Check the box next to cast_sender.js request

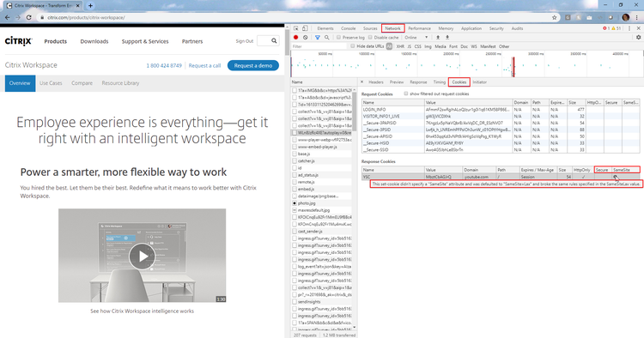(295, 232)
